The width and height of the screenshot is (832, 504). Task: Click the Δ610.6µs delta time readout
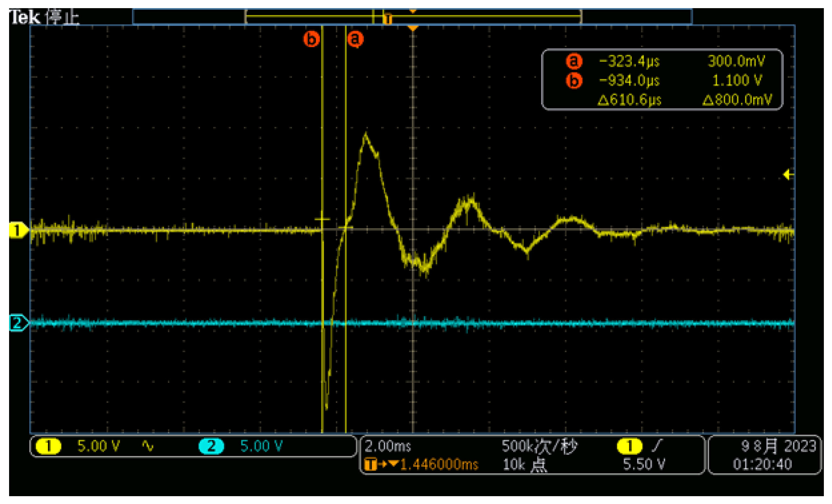629,100
